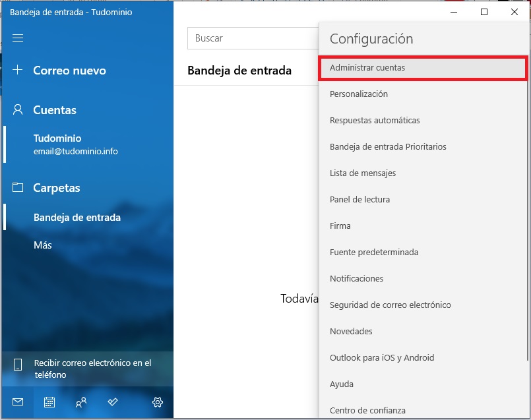
Task: Click the Cuentas heading label
Action: [55, 110]
